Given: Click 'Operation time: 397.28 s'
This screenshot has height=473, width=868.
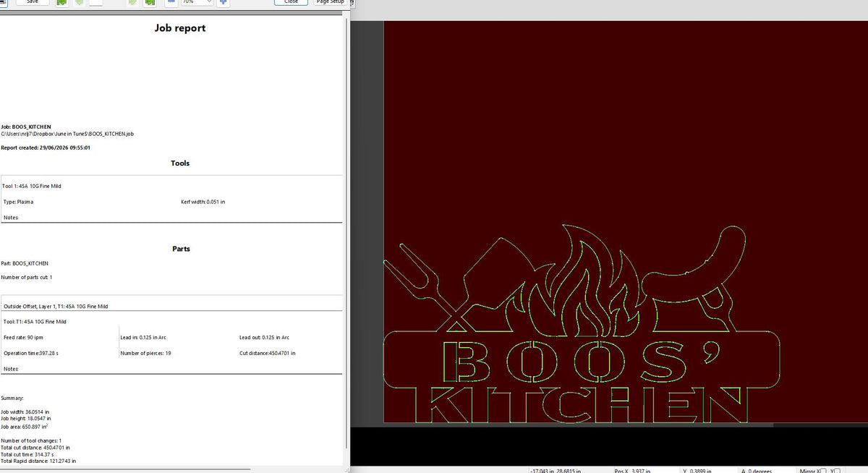Looking at the screenshot, I should point(31,353).
